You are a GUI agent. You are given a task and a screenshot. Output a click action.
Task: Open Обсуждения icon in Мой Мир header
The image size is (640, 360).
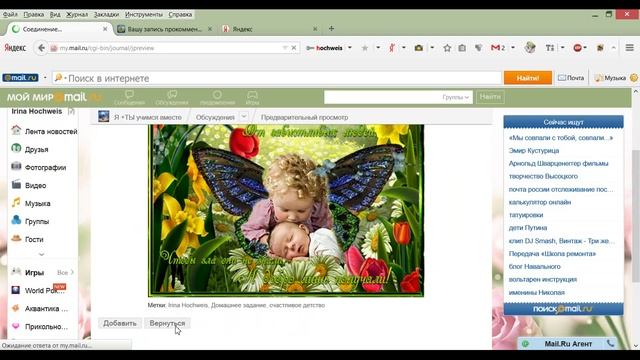pos(172,98)
